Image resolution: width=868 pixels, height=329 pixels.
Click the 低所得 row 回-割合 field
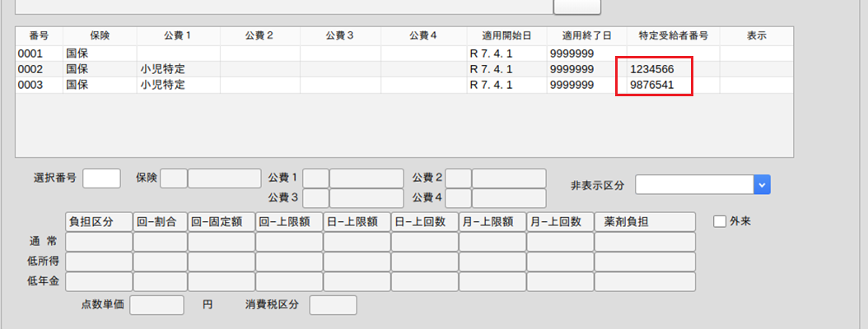pyautogui.click(x=160, y=262)
